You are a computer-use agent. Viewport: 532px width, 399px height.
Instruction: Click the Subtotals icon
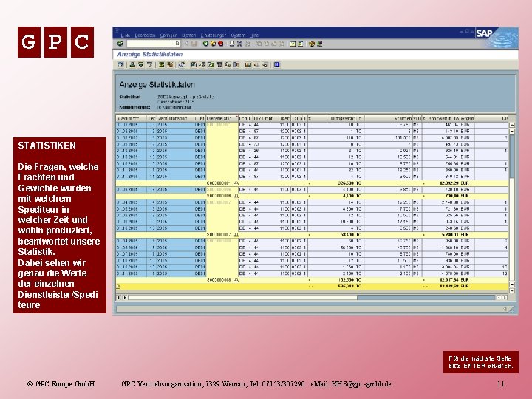[170, 65]
